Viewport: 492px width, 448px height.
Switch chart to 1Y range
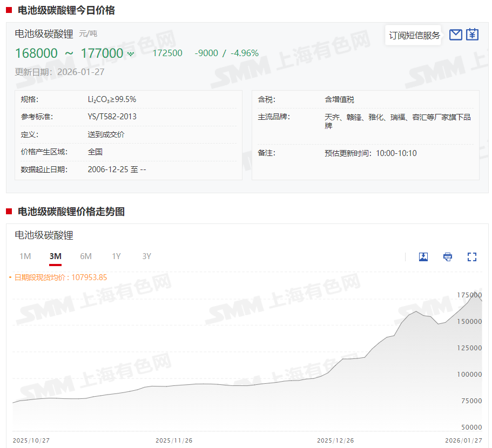[x=116, y=256]
